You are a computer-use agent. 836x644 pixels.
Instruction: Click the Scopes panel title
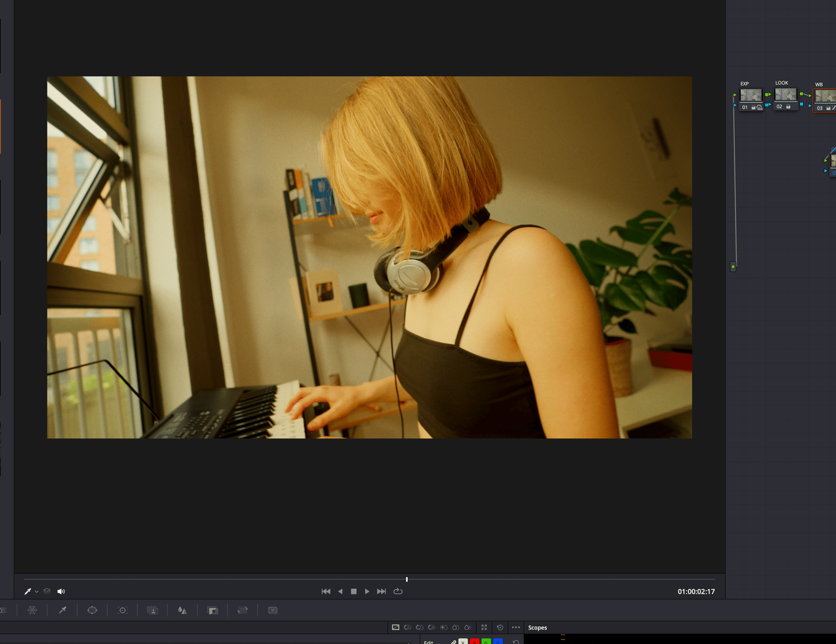[537, 628]
